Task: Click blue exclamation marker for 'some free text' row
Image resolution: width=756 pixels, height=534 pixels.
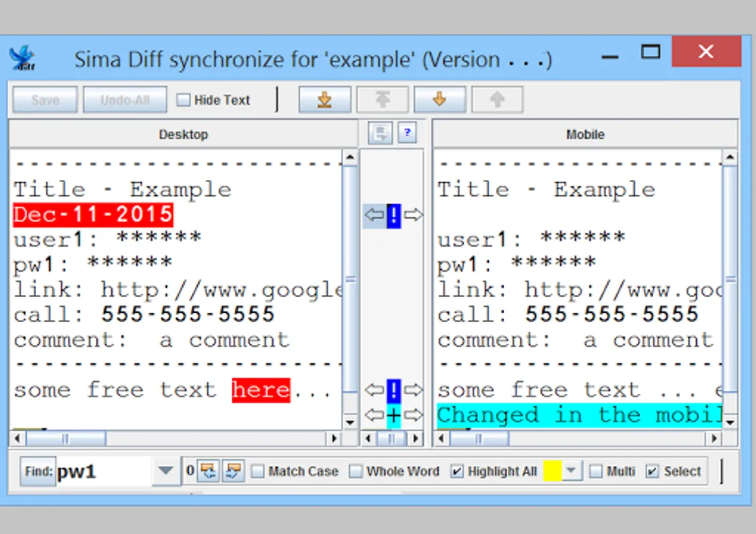Action: (x=394, y=390)
